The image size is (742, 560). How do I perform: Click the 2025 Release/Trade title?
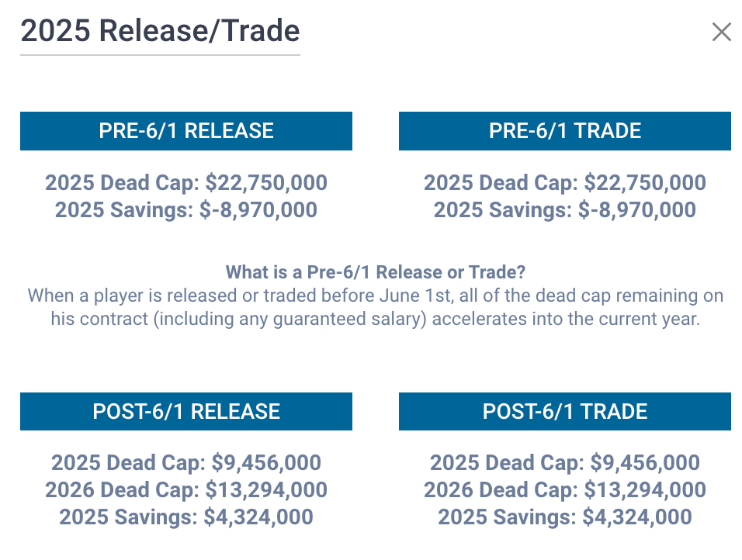(x=160, y=31)
